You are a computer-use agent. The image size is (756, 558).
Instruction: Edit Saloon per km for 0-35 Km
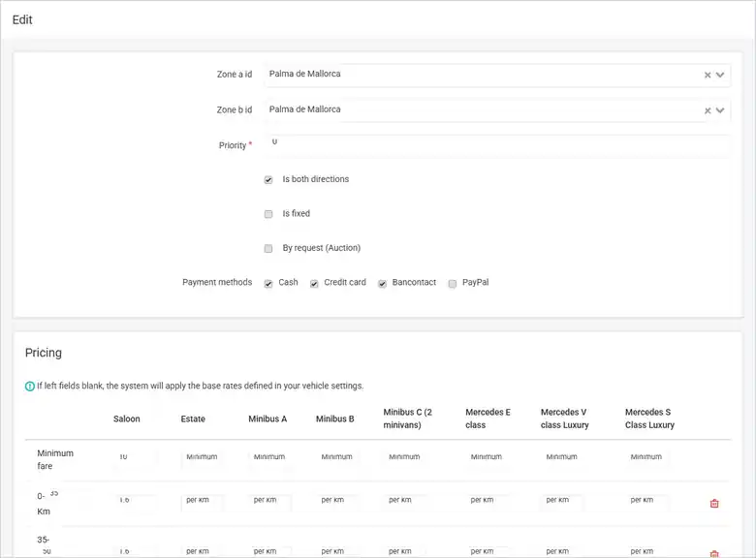[137, 503]
